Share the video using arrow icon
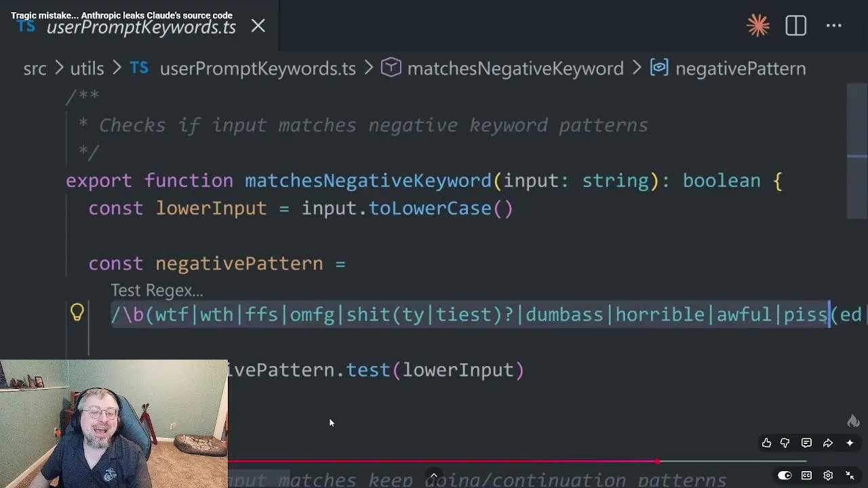Screen dimensions: 868x488 (828, 443)
